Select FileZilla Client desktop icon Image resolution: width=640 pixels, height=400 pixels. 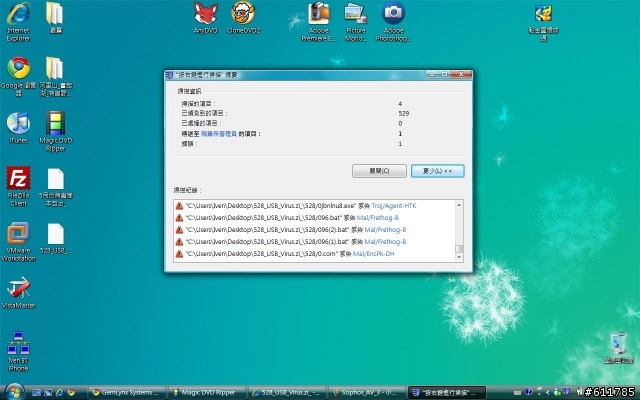pos(18,187)
